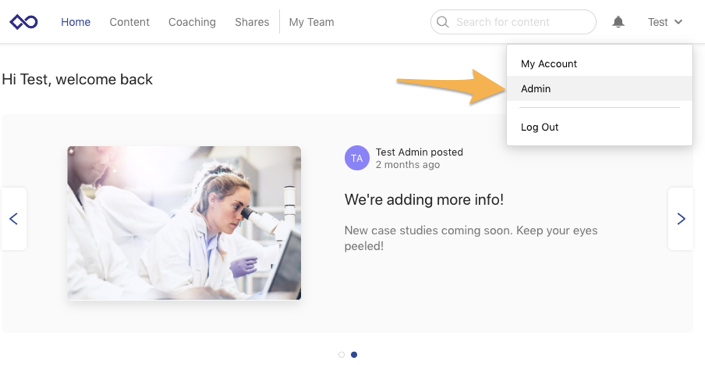Select second carousel page dot

click(x=354, y=355)
